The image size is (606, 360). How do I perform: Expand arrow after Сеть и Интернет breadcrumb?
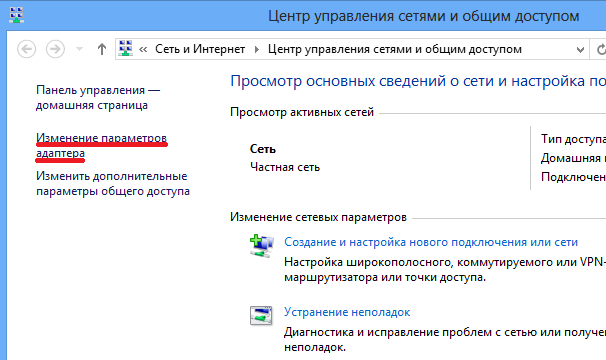click(x=257, y=49)
